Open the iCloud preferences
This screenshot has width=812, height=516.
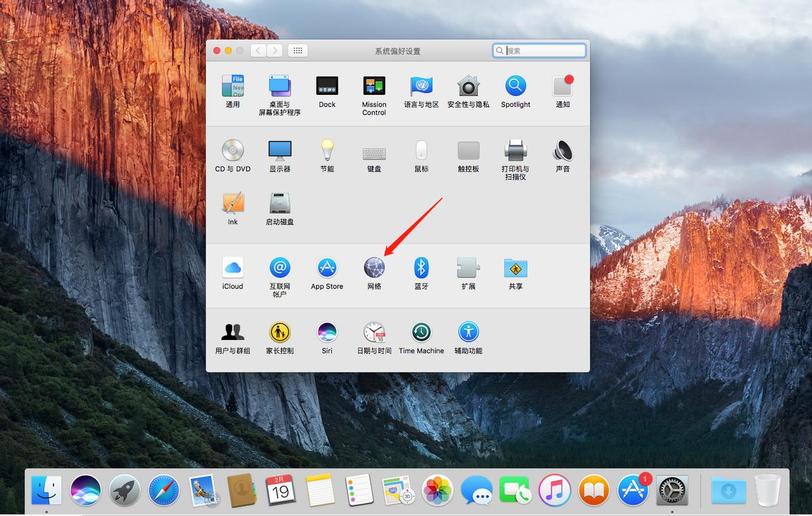coord(233,268)
